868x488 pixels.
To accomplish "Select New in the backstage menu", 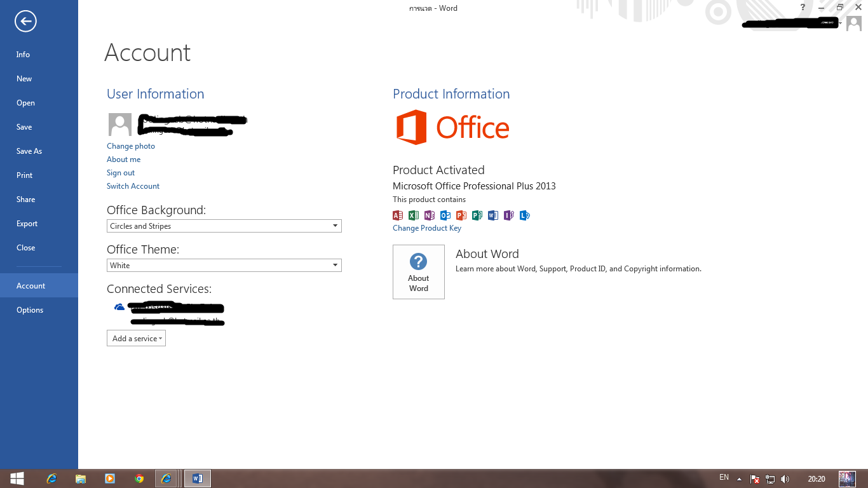I will click(x=24, y=79).
